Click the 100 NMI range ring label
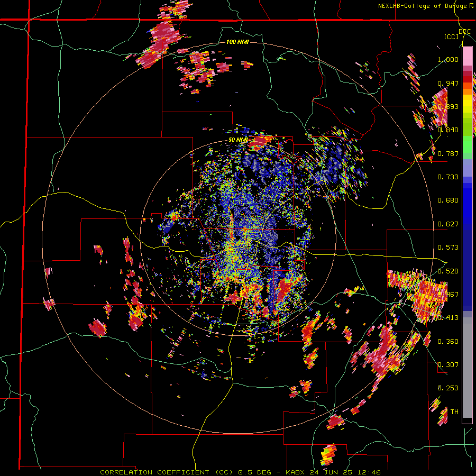 point(237,42)
